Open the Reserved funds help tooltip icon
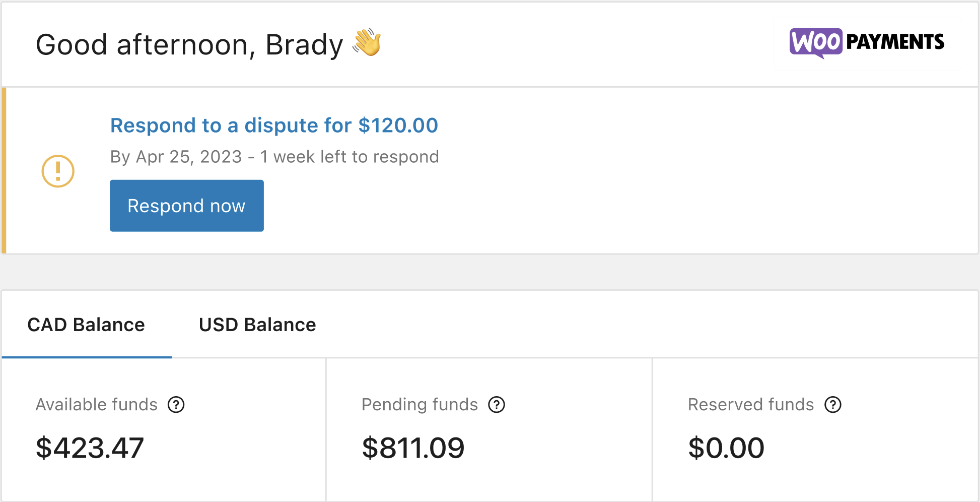The image size is (980, 502). [x=832, y=404]
